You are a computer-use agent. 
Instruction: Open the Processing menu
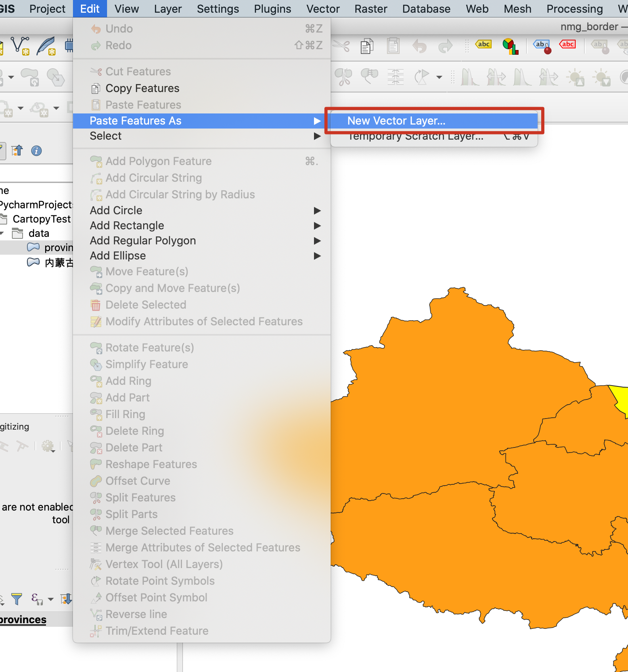tap(574, 9)
